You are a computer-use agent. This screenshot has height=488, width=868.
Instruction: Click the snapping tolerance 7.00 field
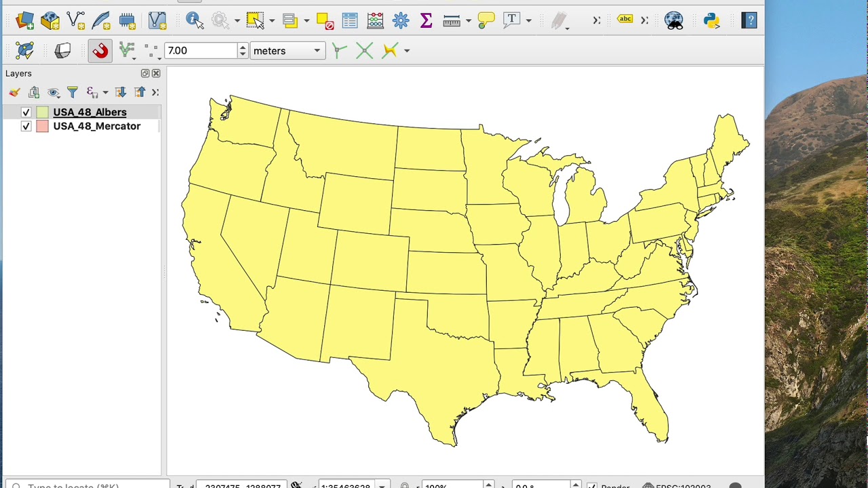[201, 51]
